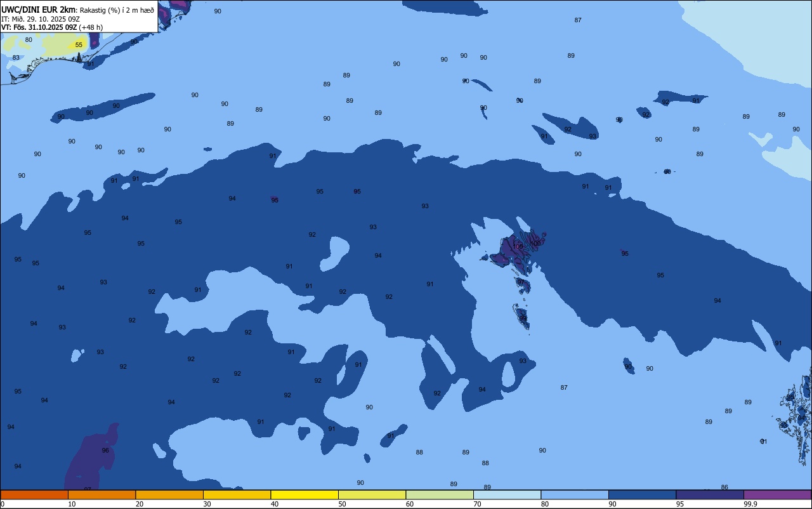Choose the pale blue 70–80 legend swatch
This screenshot has width=812, height=509.
point(507,494)
